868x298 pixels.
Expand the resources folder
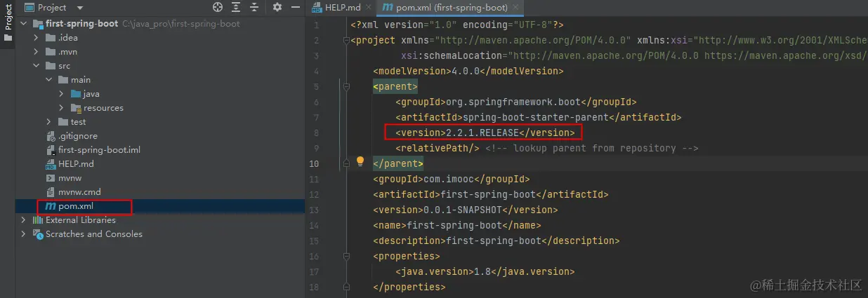click(x=63, y=107)
